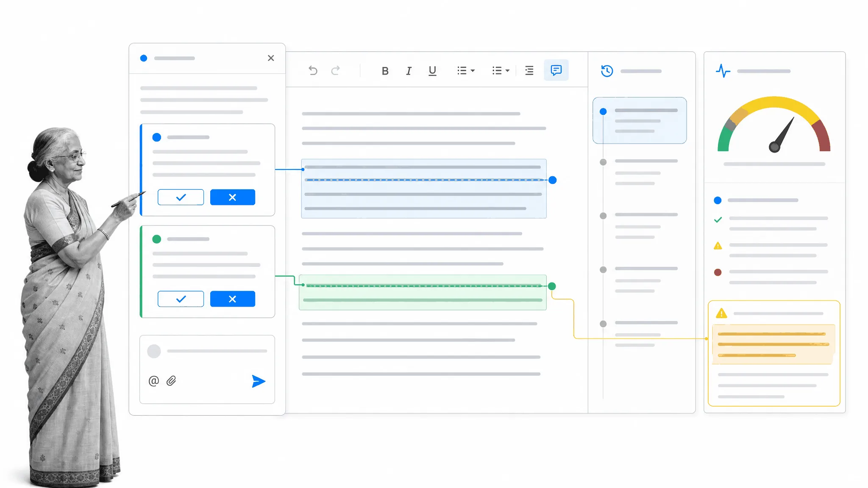The image size is (868, 488).
Task: Open the first list style dropdown arrow
Action: pyautogui.click(x=473, y=71)
